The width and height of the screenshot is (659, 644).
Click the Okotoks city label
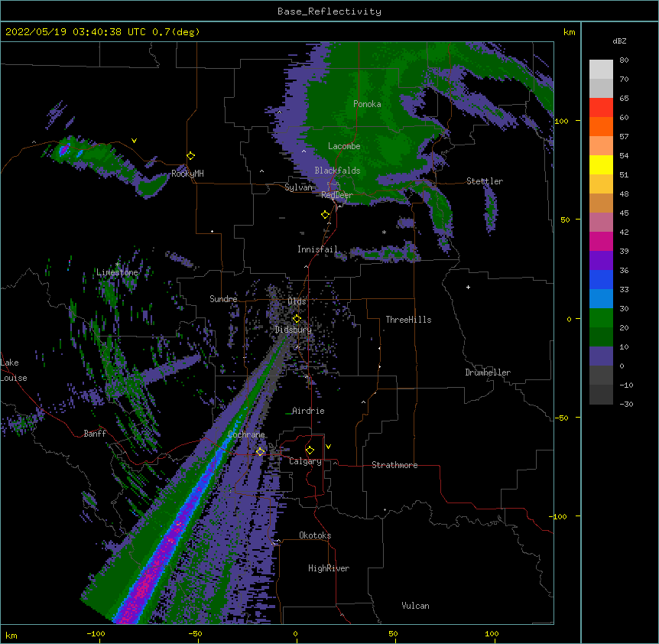[x=315, y=535]
